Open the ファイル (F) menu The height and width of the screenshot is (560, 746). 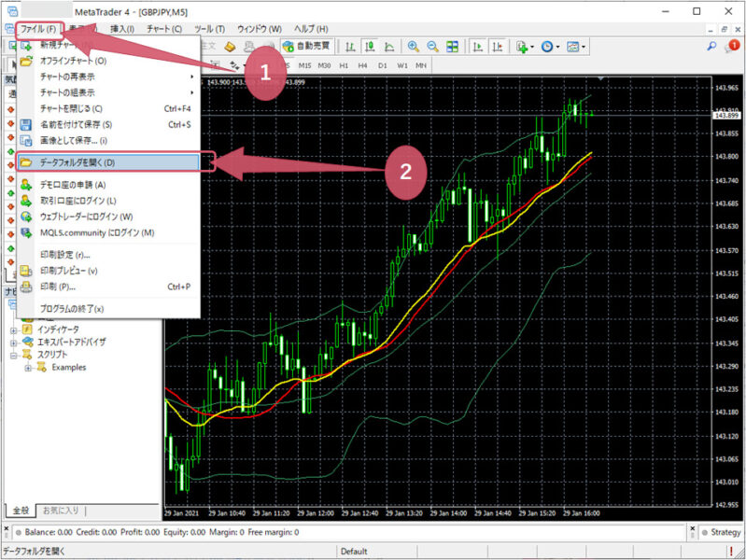38,29
